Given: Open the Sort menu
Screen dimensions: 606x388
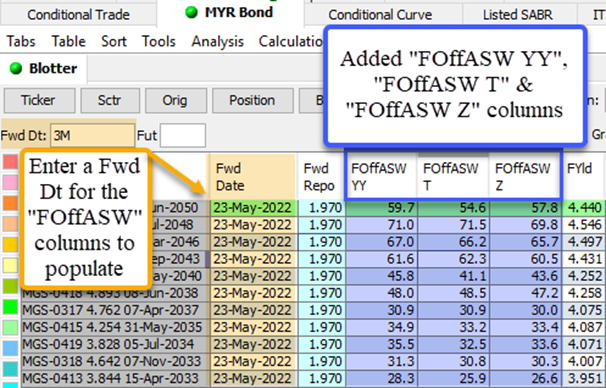Looking at the screenshot, I should (114, 41).
